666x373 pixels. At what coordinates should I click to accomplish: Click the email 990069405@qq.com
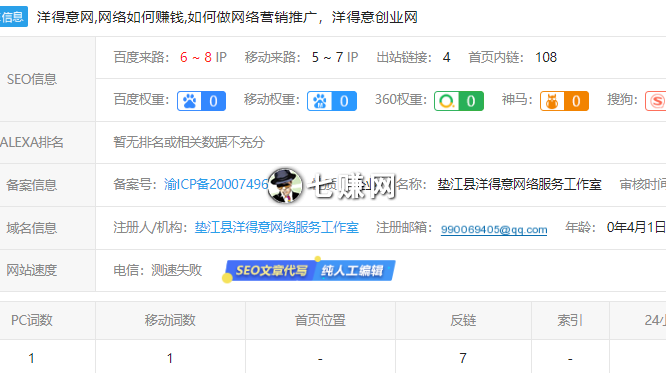(494, 229)
